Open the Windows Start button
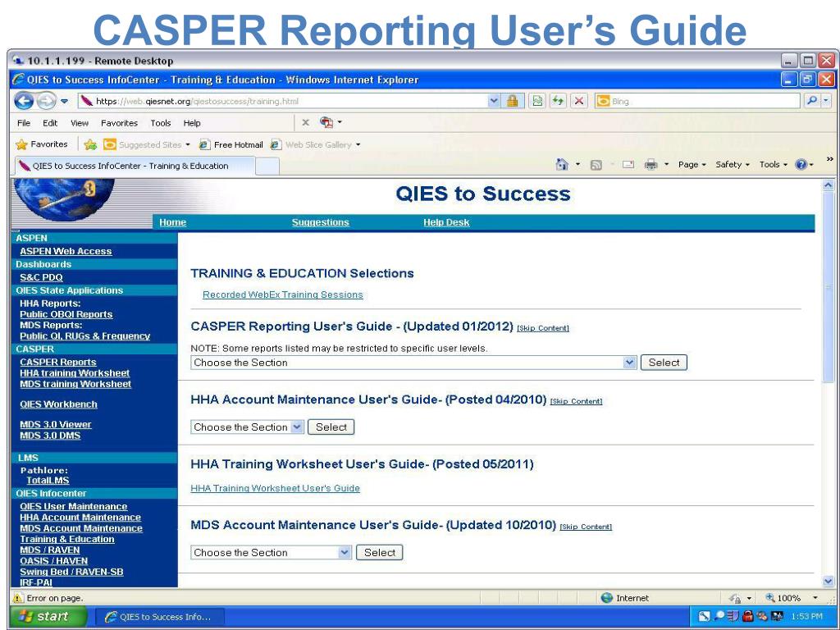This screenshot has height=630, width=840. (48, 617)
